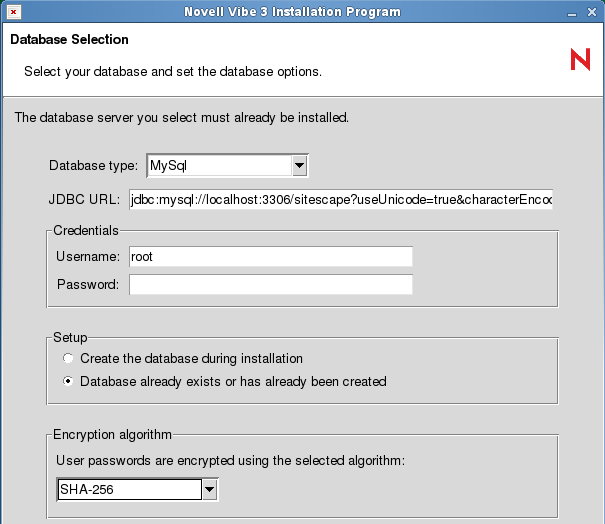Click the empty Password input field
Image resolution: width=605 pixels, height=524 pixels.
(270, 285)
